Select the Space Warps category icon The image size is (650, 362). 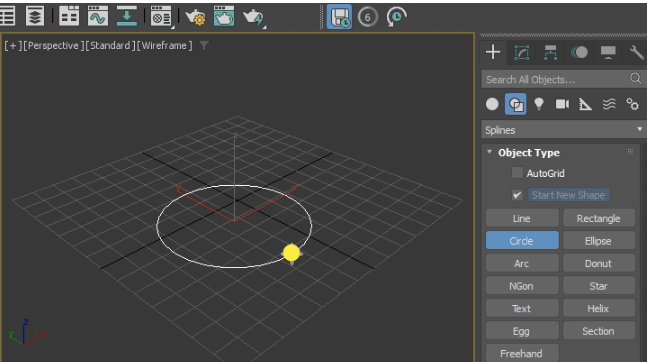tap(609, 104)
